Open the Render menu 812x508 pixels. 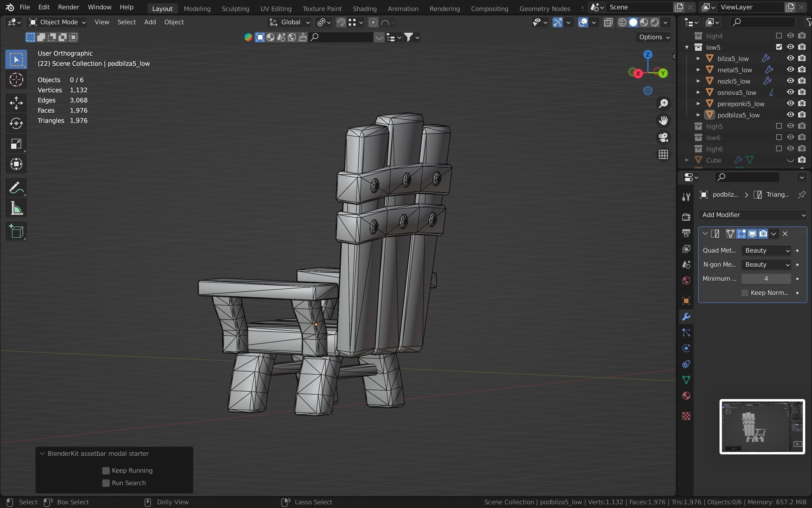(x=69, y=7)
